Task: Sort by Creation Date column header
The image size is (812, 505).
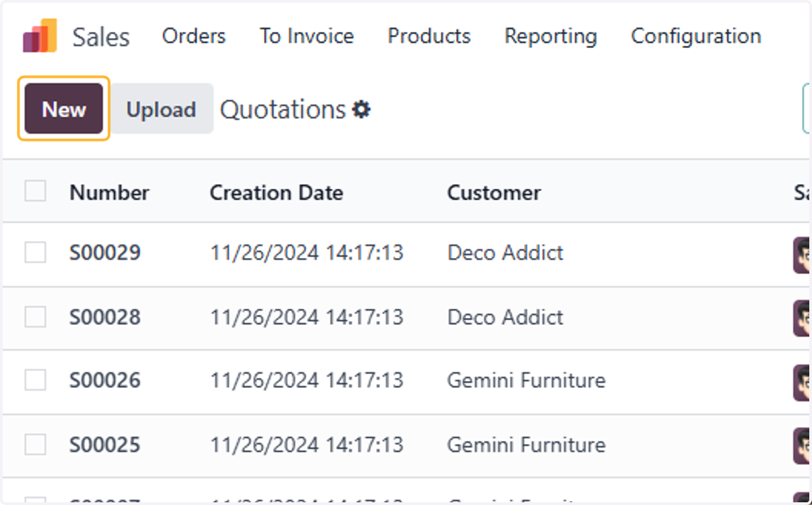Action: (276, 193)
